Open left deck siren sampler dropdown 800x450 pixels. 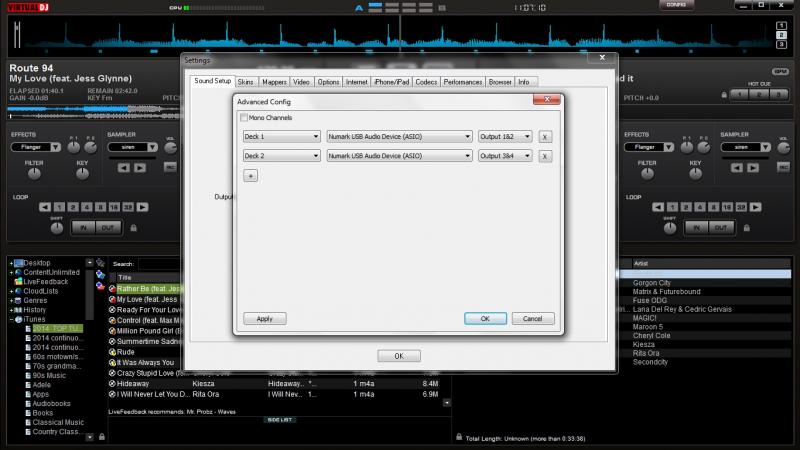coord(133,147)
